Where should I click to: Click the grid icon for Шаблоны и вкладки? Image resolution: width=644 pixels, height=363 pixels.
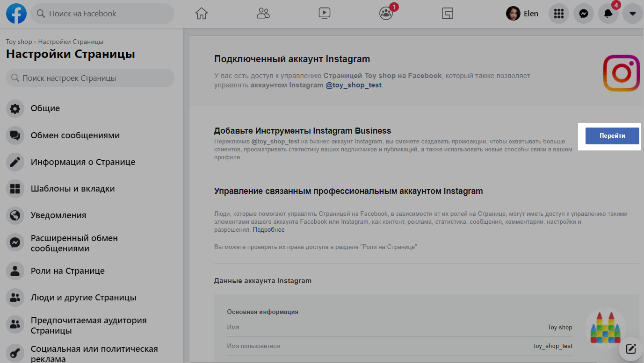pos(15,189)
